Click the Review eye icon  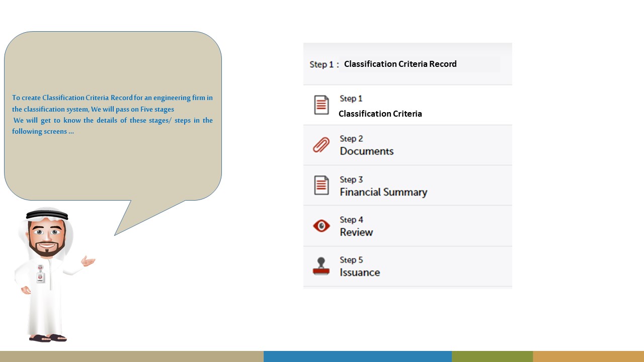click(321, 226)
